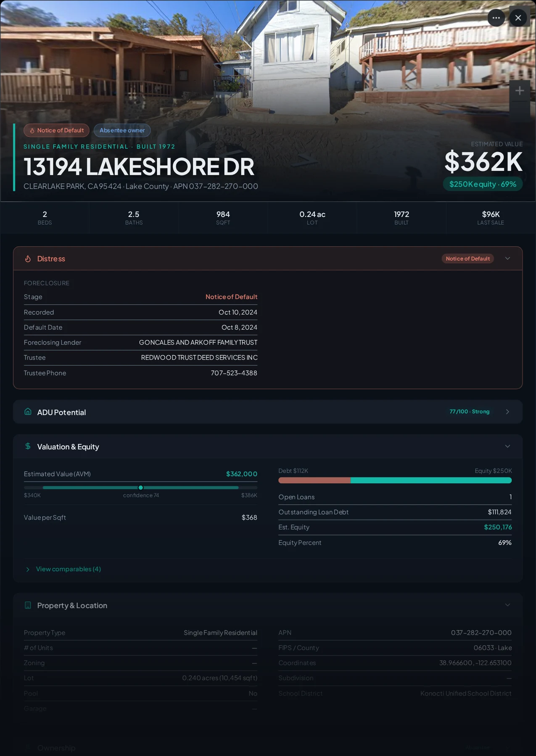The width and height of the screenshot is (536, 756).
Task: Click the 77/100 · Strong score
Action: (469, 412)
